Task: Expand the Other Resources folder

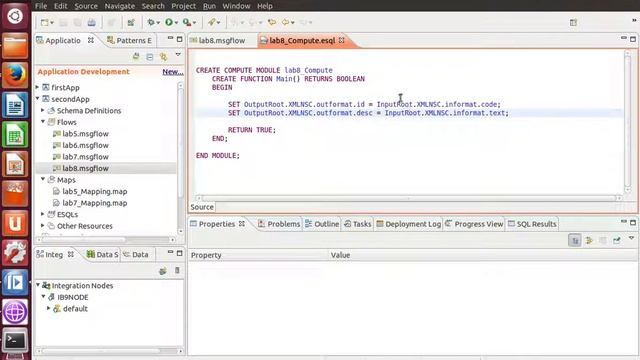Action: pyautogui.click(x=43, y=225)
